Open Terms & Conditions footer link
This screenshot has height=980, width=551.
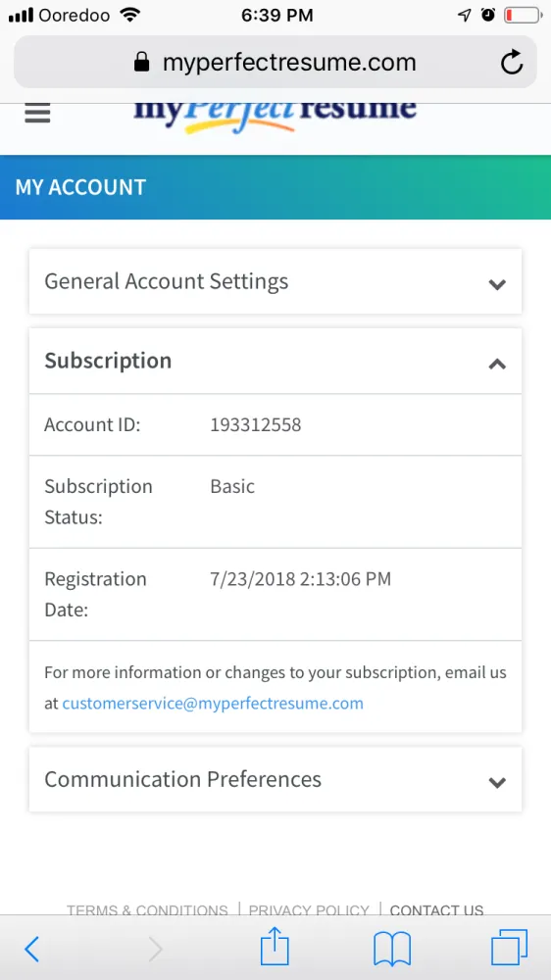(x=147, y=910)
